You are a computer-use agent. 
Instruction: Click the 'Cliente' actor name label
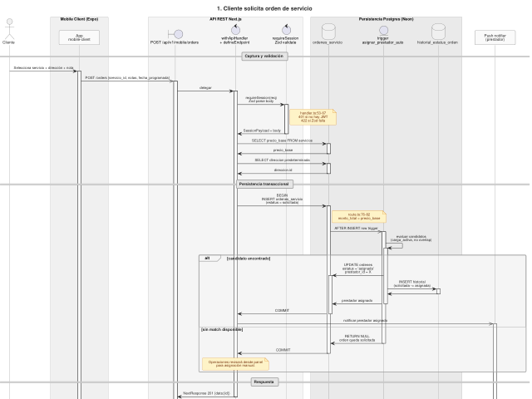point(8,42)
